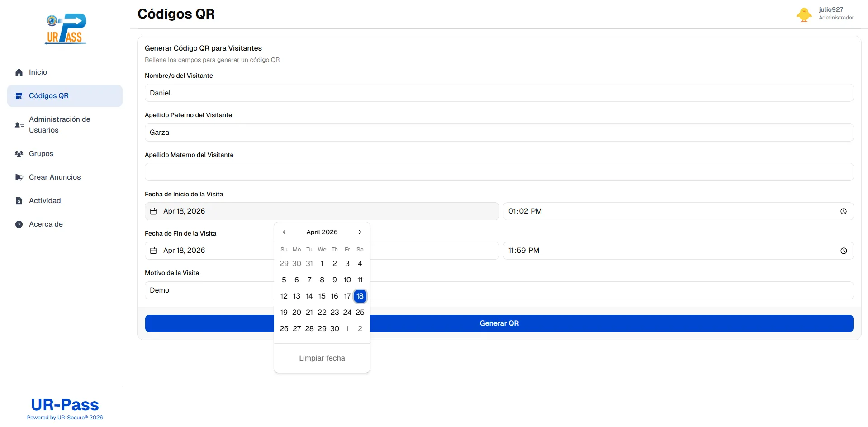This screenshot has height=427, width=868.
Task: Click the julio927 username text
Action: [831, 9]
